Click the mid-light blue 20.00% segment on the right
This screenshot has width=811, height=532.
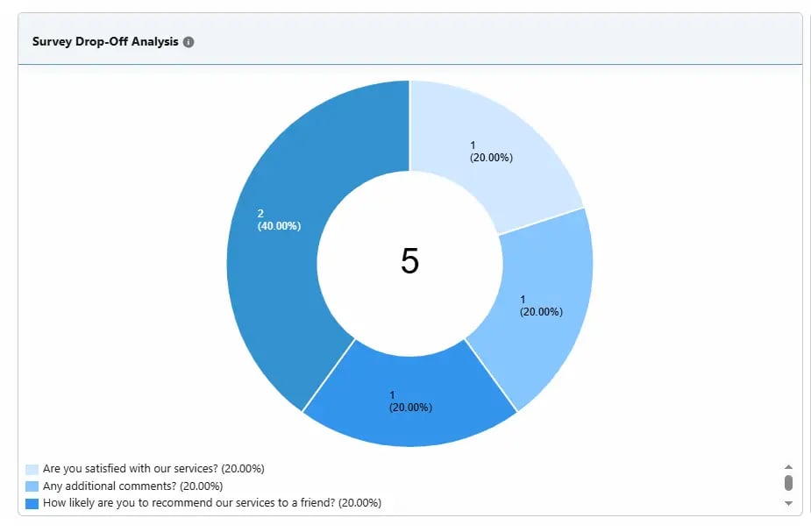543,305
